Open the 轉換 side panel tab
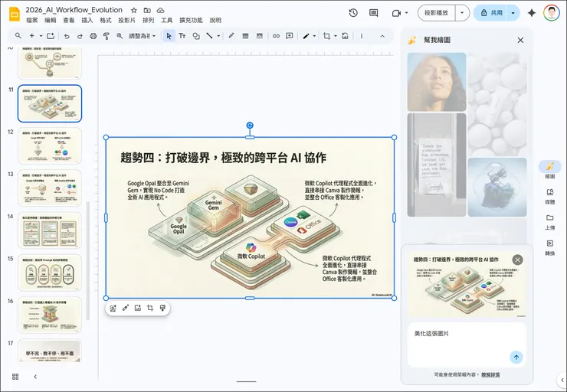Viewport: 567px width, 392px height. click(x=549, y=247)
